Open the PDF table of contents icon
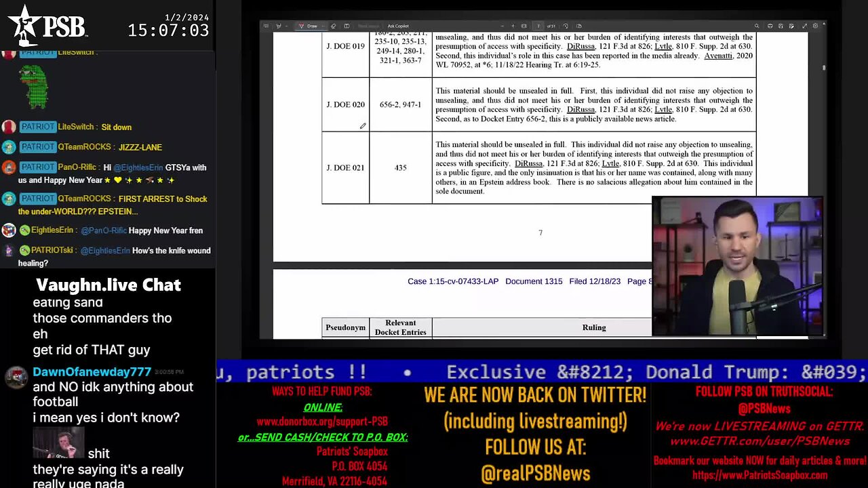868x488 pixels. [x=266, y=26]
